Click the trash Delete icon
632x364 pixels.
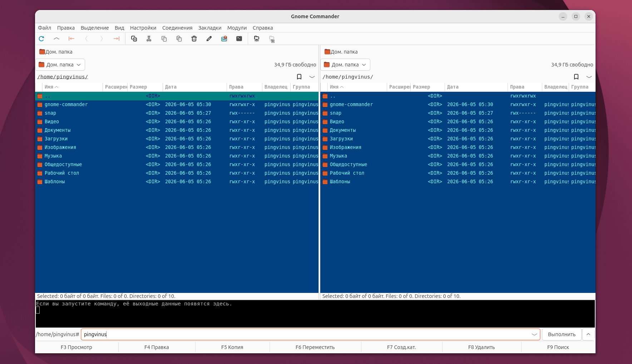pyautogui.click(x=194, y=39)
